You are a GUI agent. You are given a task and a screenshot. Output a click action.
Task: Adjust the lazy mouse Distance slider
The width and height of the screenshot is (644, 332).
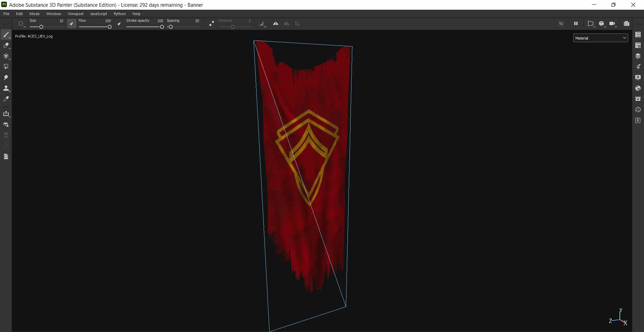pyautogui.click(x=235, y=27)
